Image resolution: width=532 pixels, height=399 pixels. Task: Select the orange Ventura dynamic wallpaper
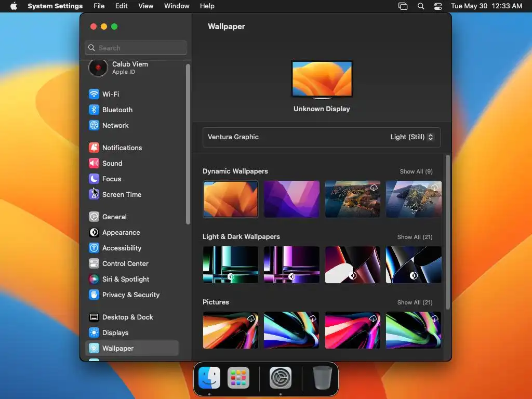tap(231, 199)
